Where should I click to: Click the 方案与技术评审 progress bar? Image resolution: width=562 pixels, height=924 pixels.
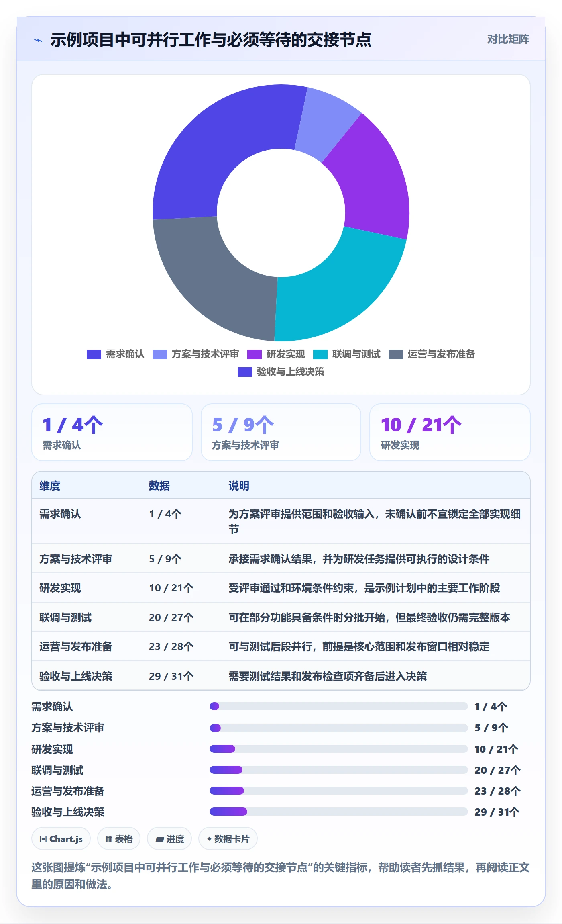pyautogui.click(x=339, y=728)
